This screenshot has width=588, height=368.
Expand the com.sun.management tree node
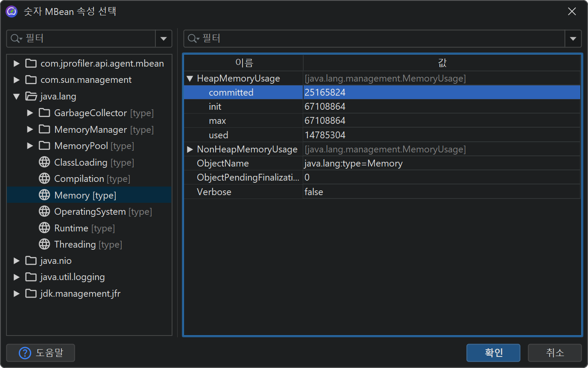point(17,80)
